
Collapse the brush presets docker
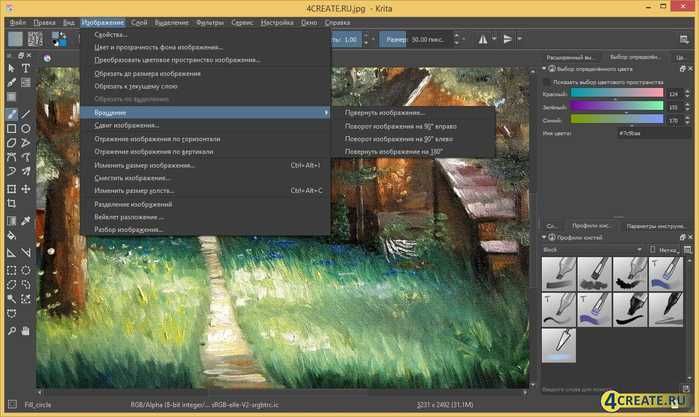tap(544, 237)
